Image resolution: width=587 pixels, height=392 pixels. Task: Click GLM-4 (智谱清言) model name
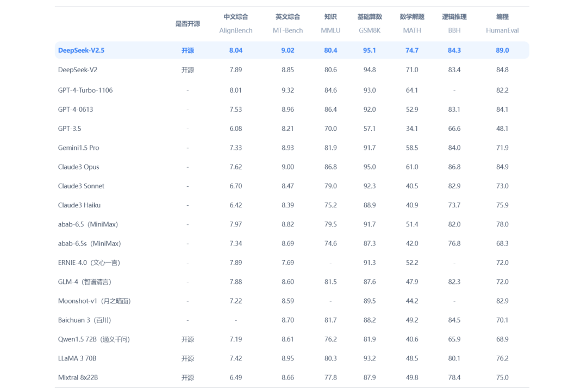(85, 282)
